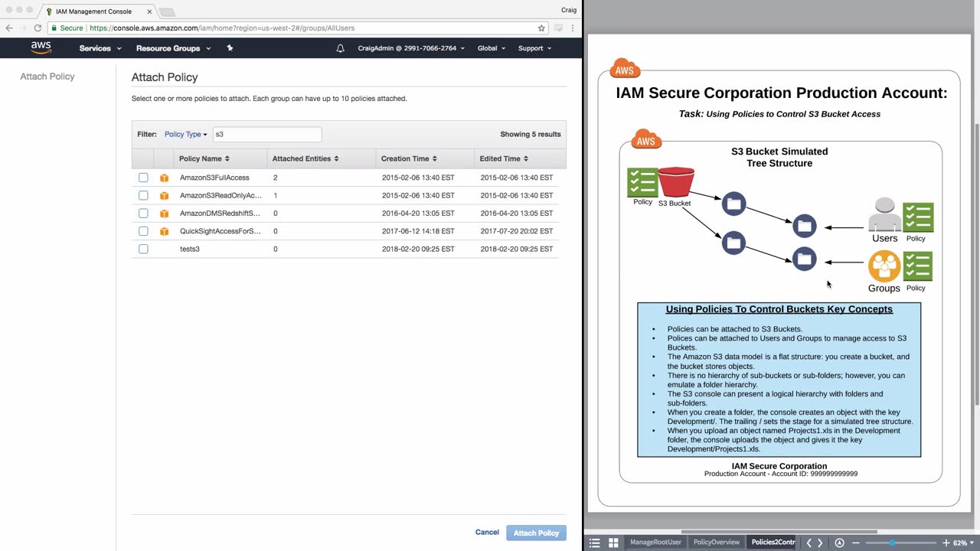
Task: Switch to the ManageRootUser tab
Action: click(655, 543)
